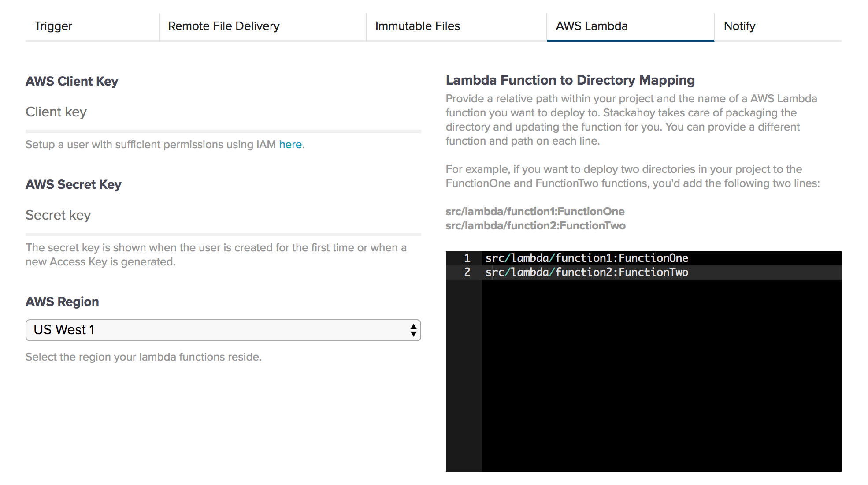Click the Lambda Function to Directory Mapping heading
Viewport: 868px width, 485px height.
tap(570, 80)
